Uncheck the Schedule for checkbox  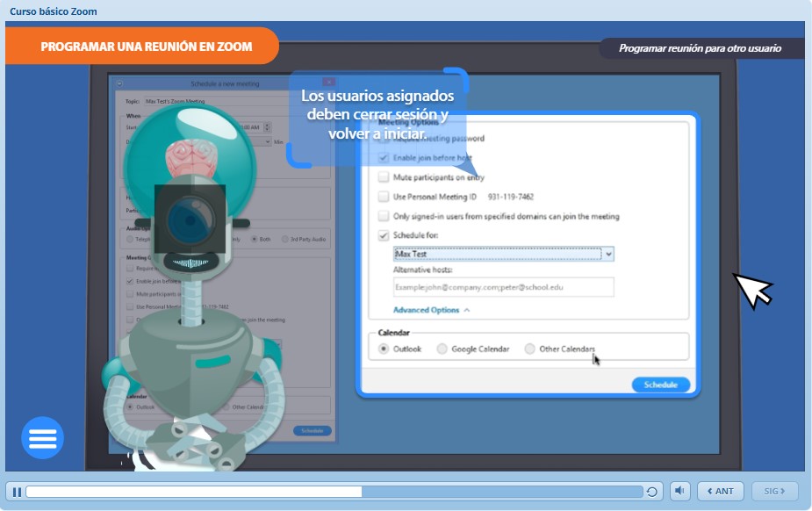pos(384,235)
